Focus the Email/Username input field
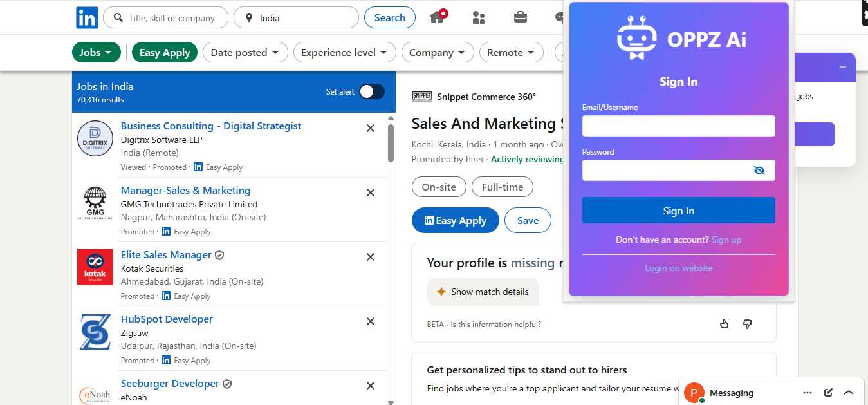Image resolution: width=868 pixels, height=405 pixels. 678,126
